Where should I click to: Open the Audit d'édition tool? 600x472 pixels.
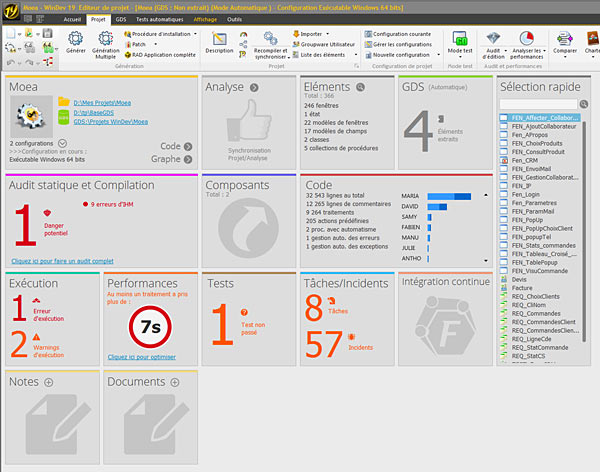click(492, 41)
